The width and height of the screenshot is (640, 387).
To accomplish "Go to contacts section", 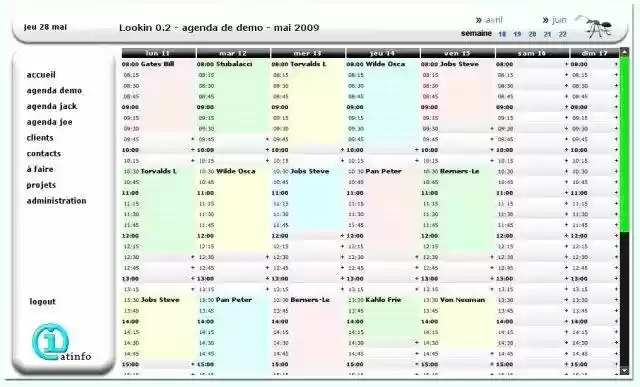I will pos(44,153).
